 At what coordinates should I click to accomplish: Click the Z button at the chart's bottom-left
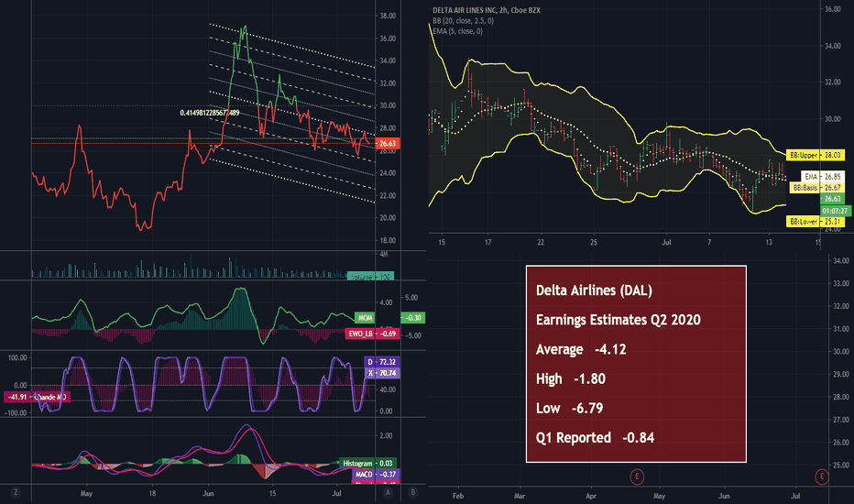[x=16, y=493]
